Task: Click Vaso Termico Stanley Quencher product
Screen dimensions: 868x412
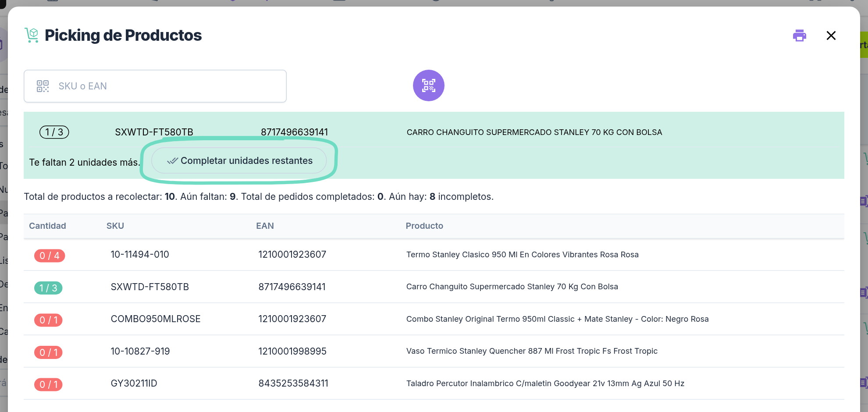Action: [x=532, y=351]
